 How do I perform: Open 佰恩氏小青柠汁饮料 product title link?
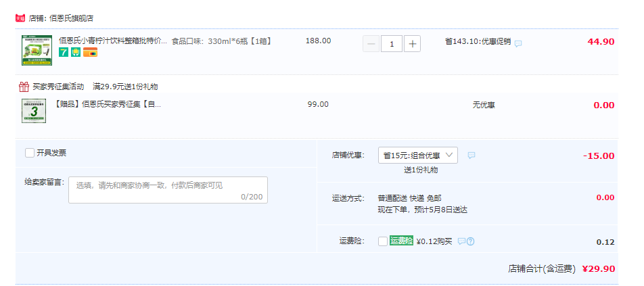(x=113, y=41)
